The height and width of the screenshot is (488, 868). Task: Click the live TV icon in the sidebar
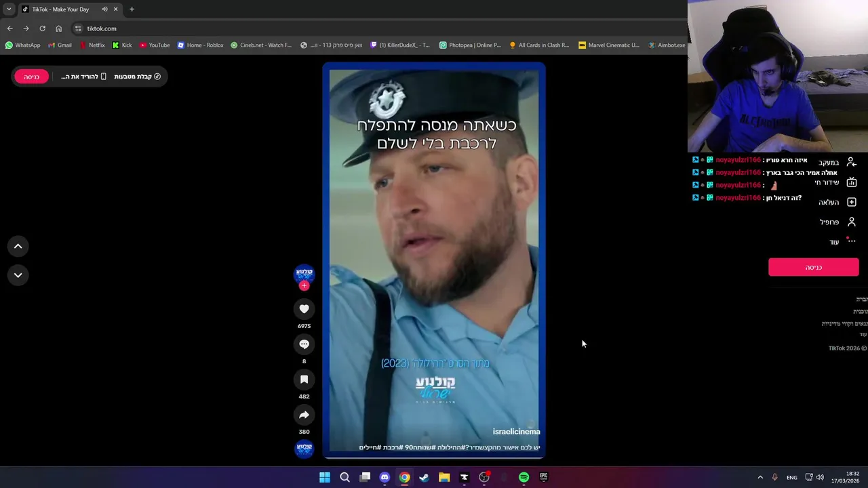(852, 182)
